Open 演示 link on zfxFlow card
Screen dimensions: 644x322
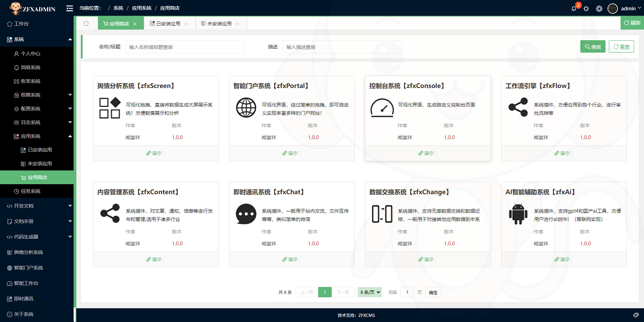[562, 153]
